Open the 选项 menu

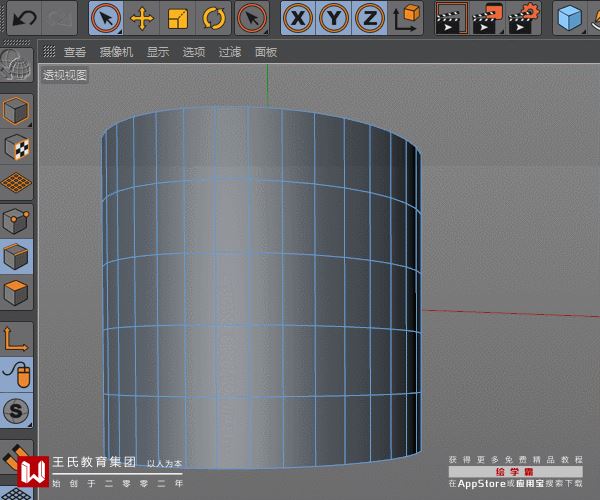point(194,52)
